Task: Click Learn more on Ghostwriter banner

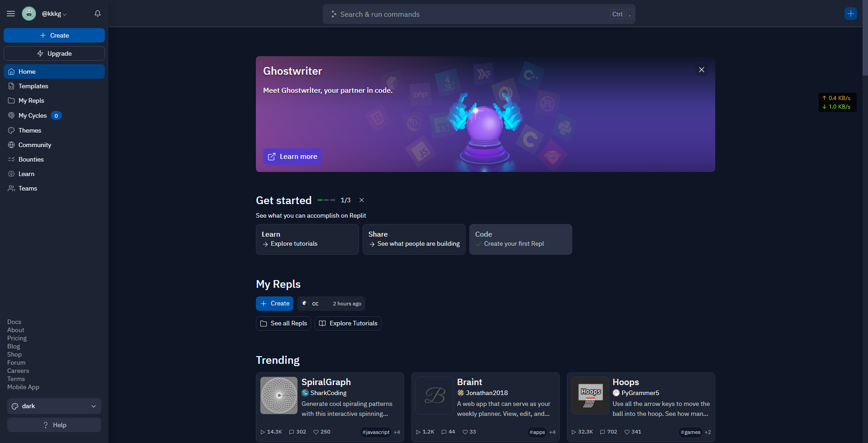Action: coord(292,157)
